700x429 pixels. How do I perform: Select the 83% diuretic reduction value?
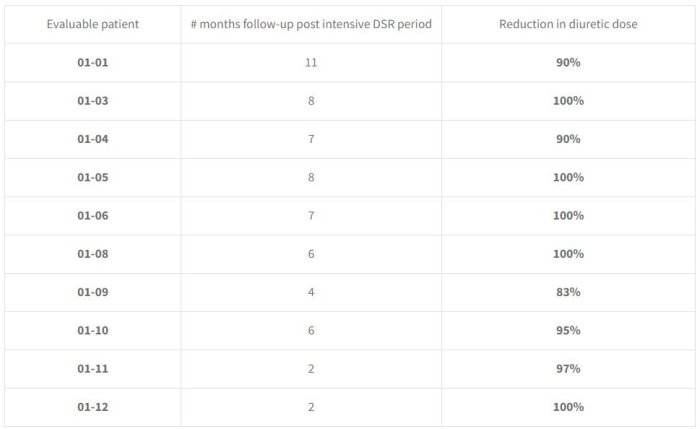pyautogui.click(x=567, y=292)
